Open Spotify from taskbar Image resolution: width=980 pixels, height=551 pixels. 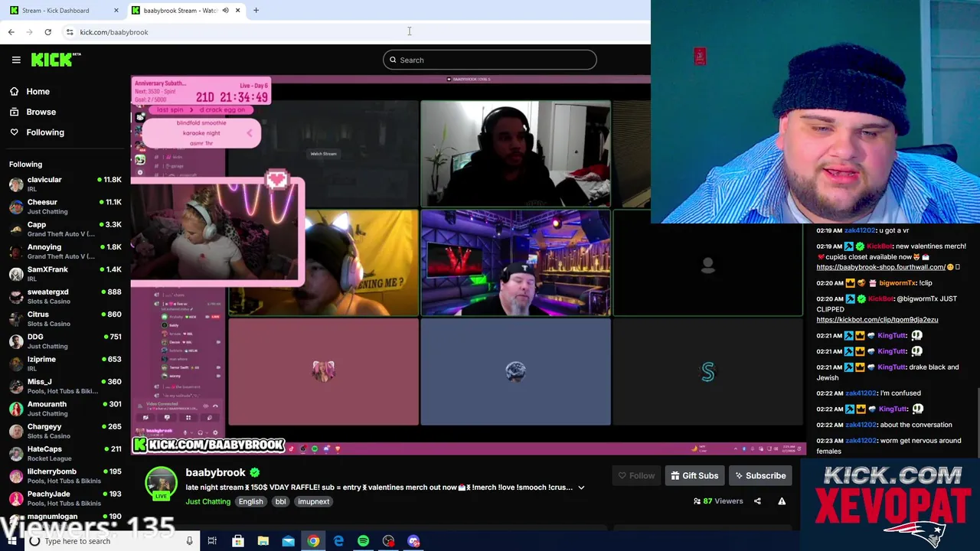click(364, 541)
